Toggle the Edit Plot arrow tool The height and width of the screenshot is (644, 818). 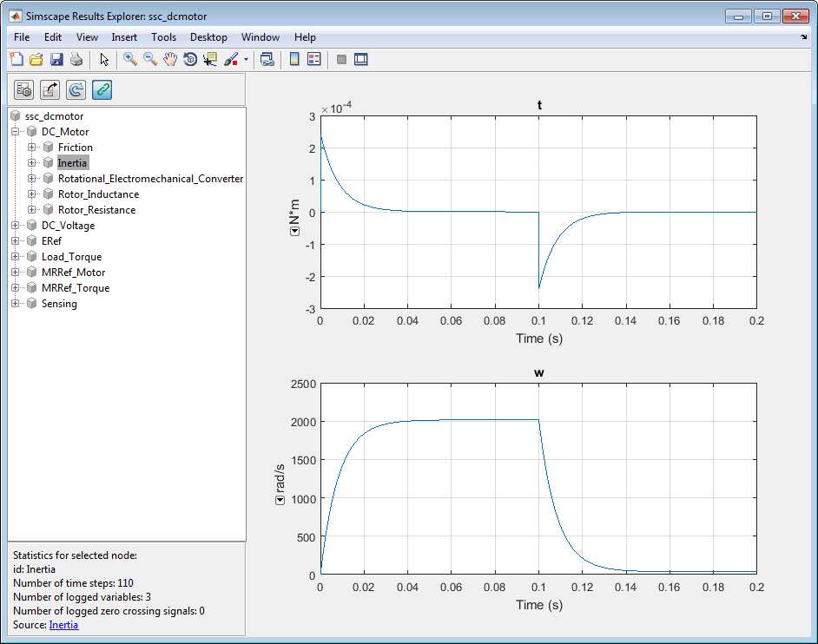pyautogui.click(x=104, y=59)
